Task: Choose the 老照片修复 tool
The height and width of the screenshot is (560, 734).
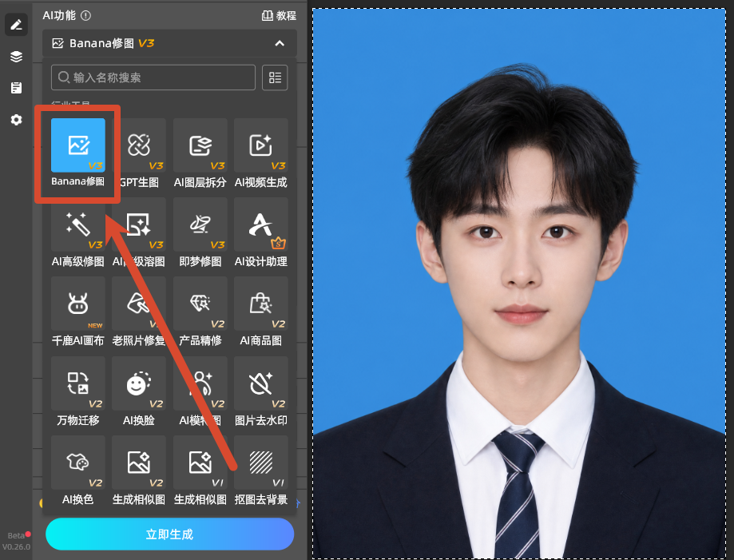Action: point(139,304)
